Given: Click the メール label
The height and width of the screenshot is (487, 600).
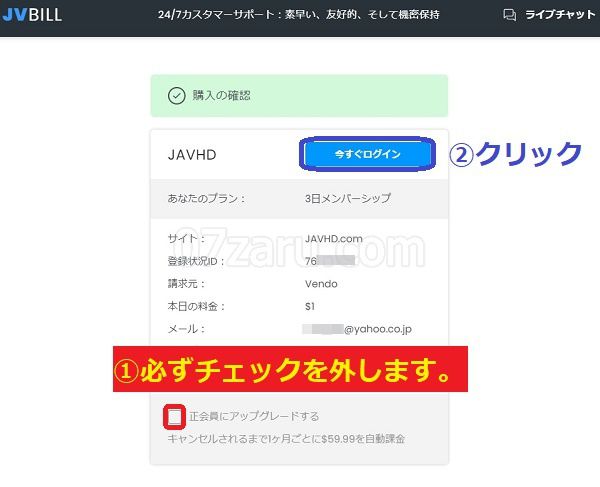Looking at the screenshot, I should pos(186,329).
